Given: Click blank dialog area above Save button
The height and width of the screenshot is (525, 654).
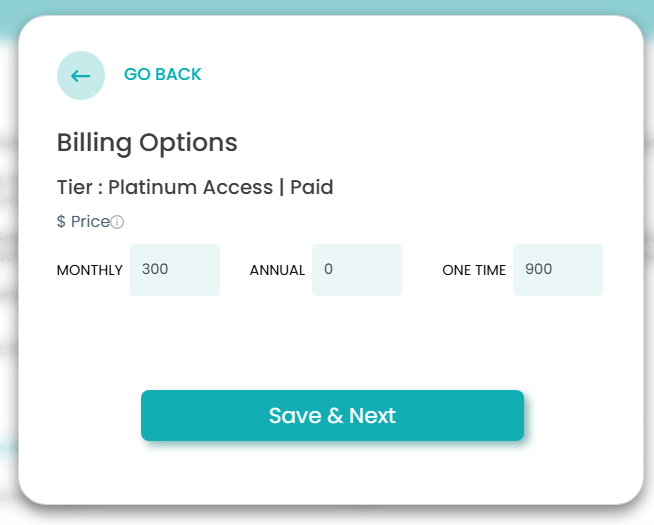Looking at the screenshot, I should (330, 345).
